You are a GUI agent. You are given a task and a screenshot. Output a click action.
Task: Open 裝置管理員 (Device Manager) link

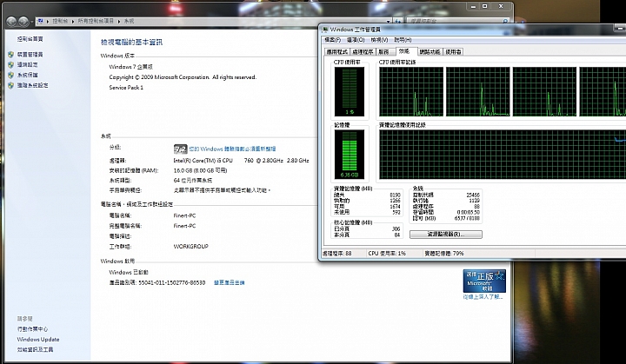click(30, 54)
